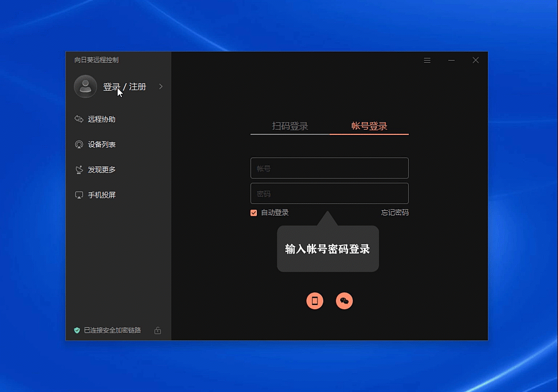Screen dimensions: 558x392
Task: Log in with the WeChat icon button
Action: tap(344, 301)
